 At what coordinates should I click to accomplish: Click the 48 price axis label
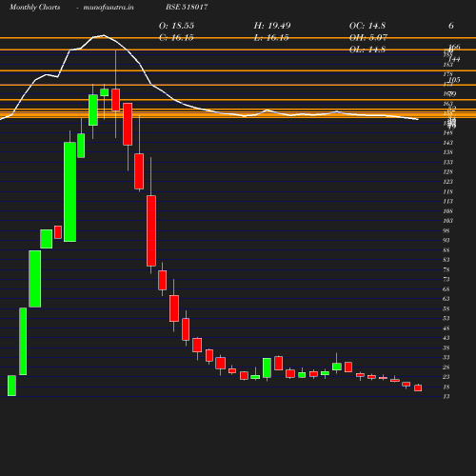tap(446, 328)
